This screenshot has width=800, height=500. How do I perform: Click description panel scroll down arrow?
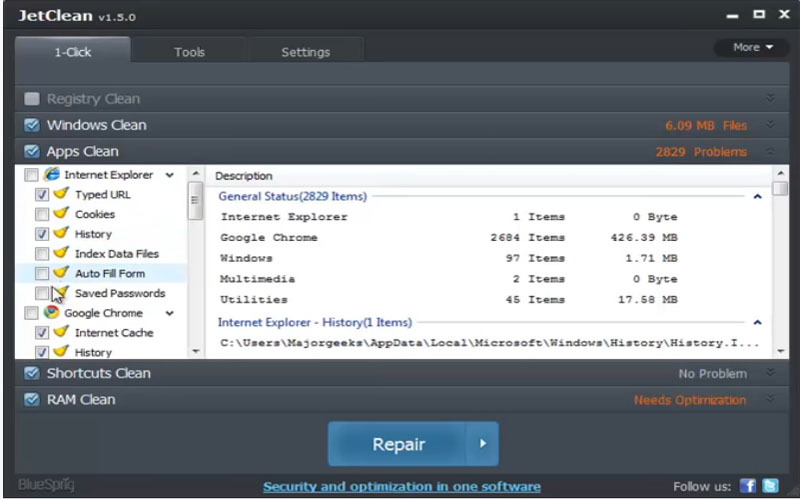pos(781,351)
